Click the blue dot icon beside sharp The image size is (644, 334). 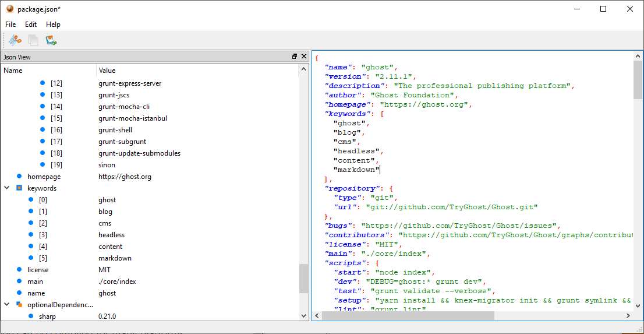click(31, 317)
